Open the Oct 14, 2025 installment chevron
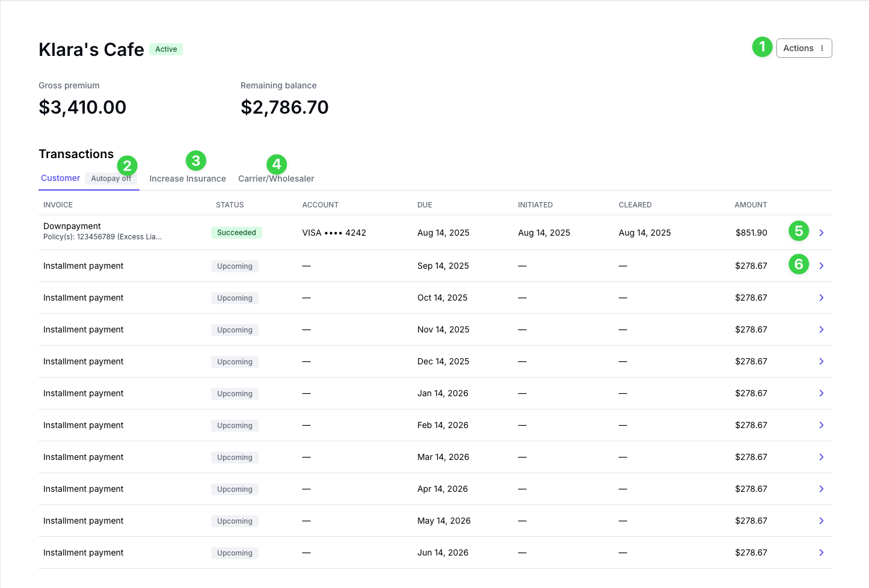 [x=821, y=298]
